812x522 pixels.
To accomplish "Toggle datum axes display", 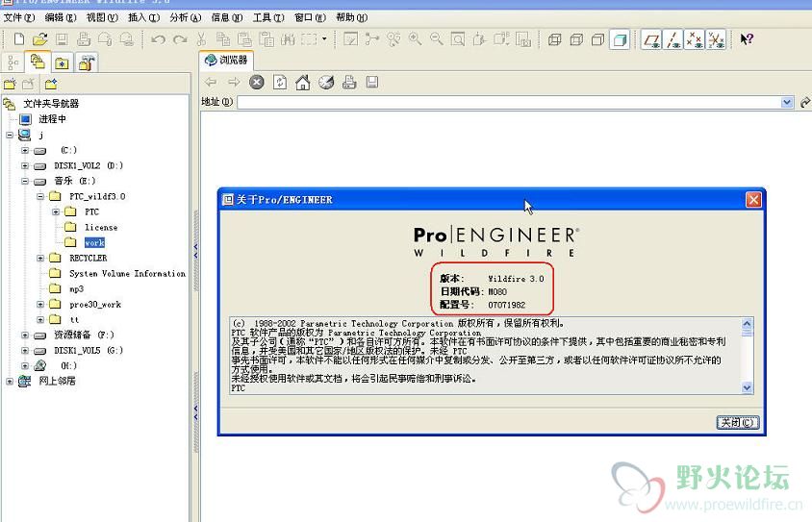I will point(672,39).
